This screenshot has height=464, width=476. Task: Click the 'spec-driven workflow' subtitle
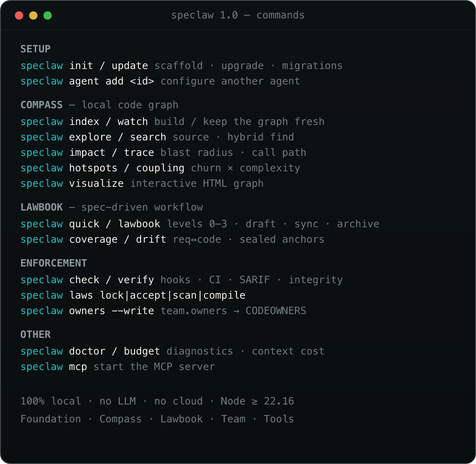(142, 207)
